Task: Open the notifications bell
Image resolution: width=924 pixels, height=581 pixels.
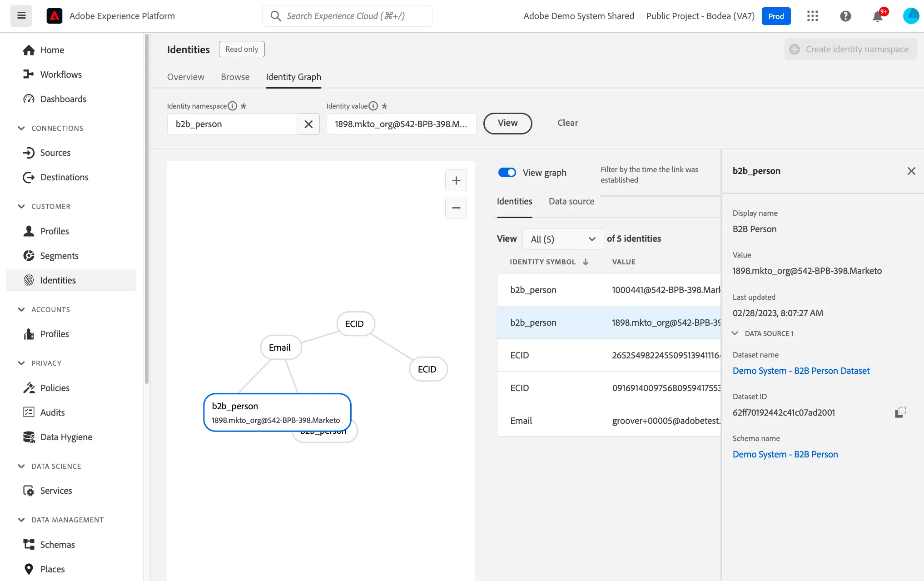Action: pos(878,16)
